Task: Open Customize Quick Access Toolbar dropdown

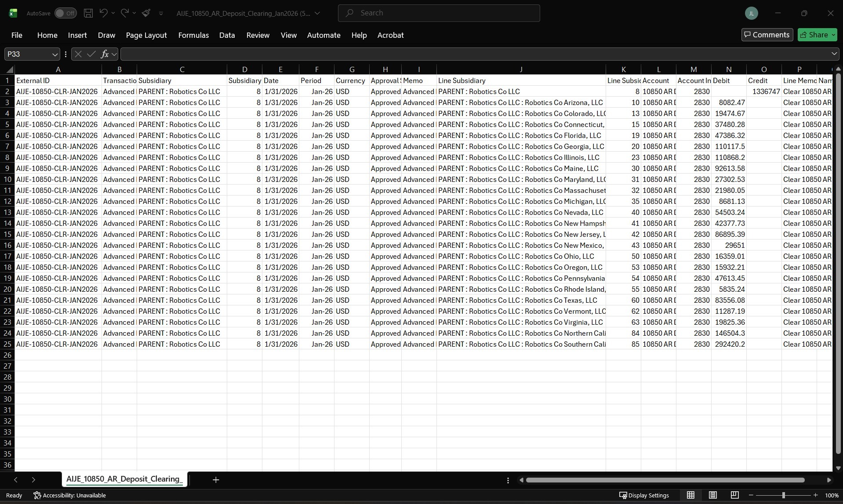Action: tap(161, 13)
